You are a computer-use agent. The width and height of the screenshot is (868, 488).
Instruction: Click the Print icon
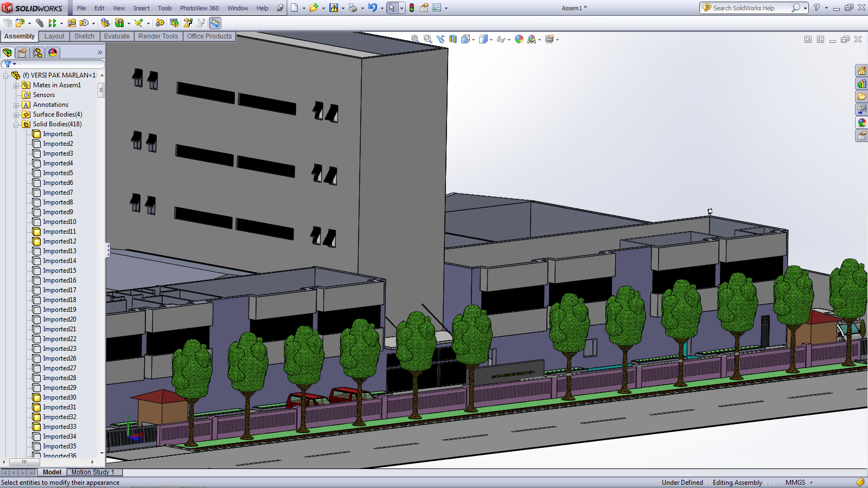pyautogui.click(x=353, y=8)
